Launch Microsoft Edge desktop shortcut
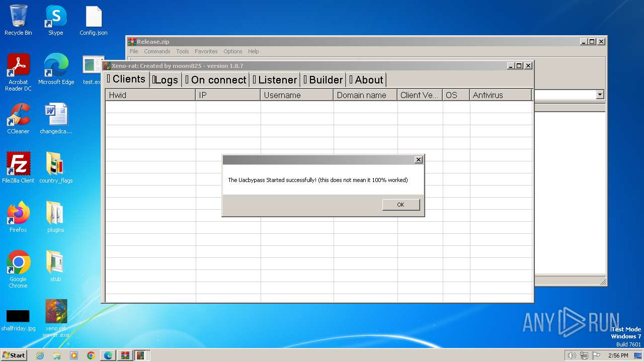 56,70
